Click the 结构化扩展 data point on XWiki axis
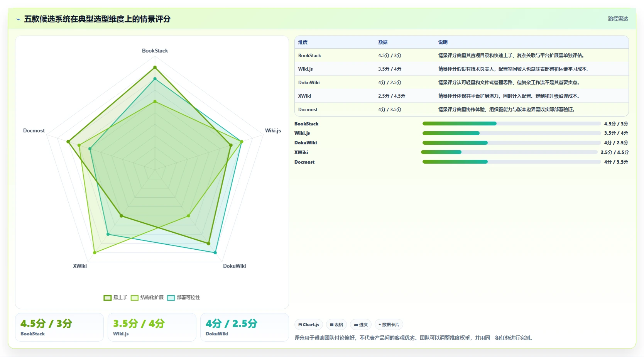Screen dimensions: 644x357 95,253
